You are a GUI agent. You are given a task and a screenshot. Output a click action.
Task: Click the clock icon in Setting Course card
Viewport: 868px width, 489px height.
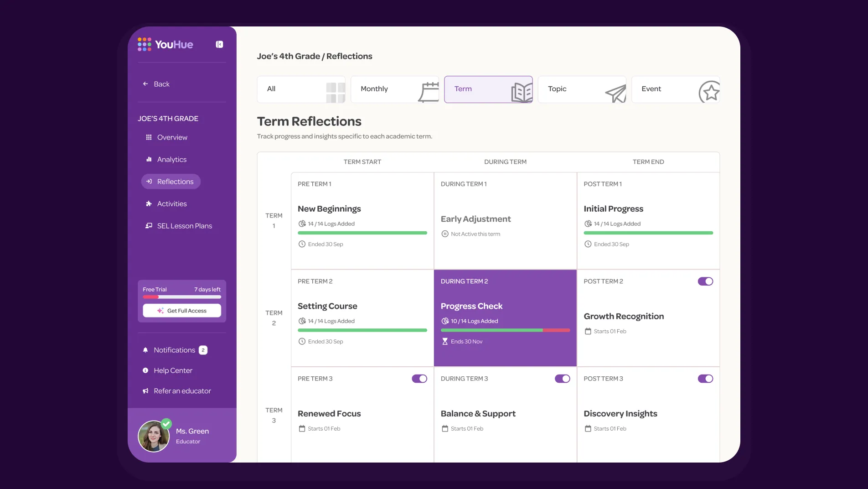point(302,341)
